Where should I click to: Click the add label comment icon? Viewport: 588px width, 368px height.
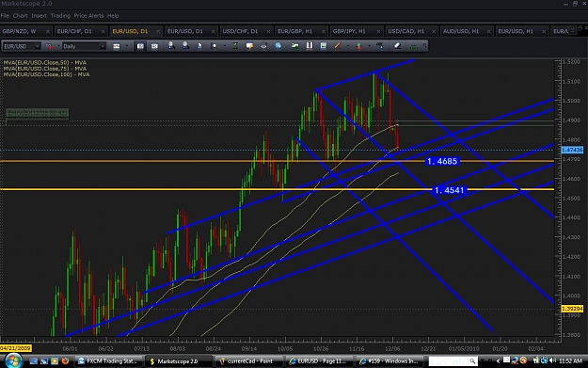pyautogui.click(x=249, y=46)
